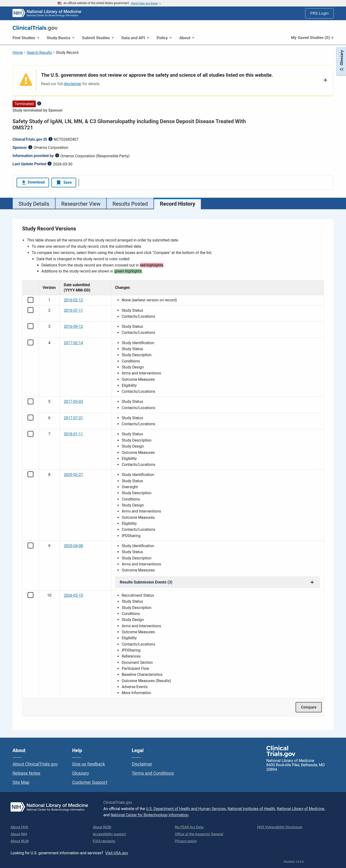Click the info icon next to Terminated status
Screen dimensions: 346x868
39,103
